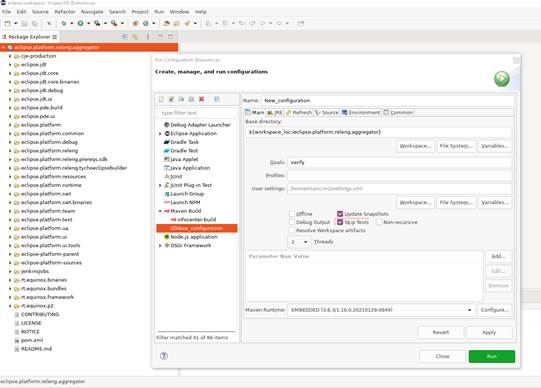Click the green Run button
This screenshot has height=388, width=541.
pyautogui.click(x=492, y=356)
